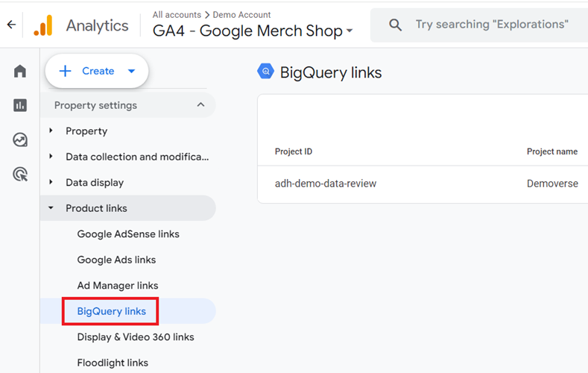The width and height of the screenshot is (588, 373).
Task: Click the Demoverse project name cell
Action: click(552, 184)
